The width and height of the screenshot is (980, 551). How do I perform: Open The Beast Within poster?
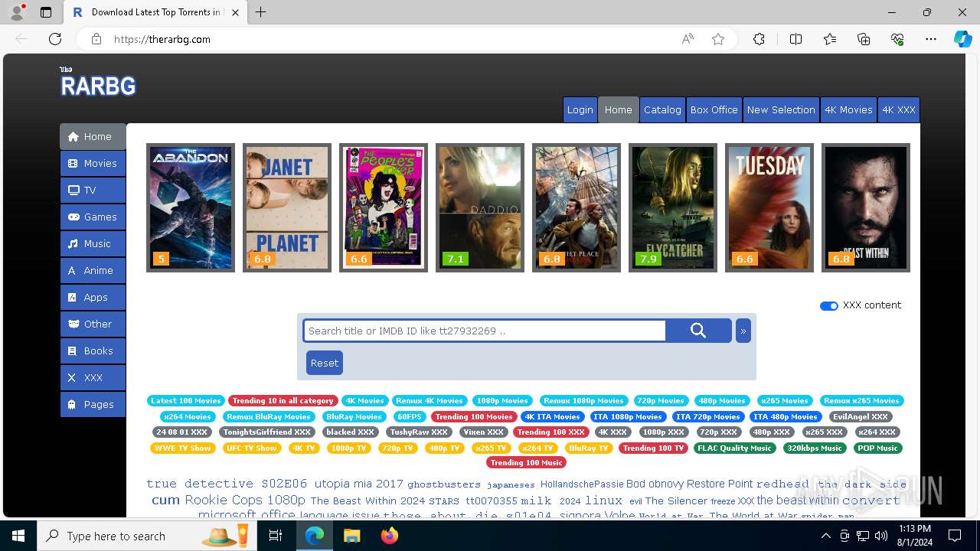[866, 207]
